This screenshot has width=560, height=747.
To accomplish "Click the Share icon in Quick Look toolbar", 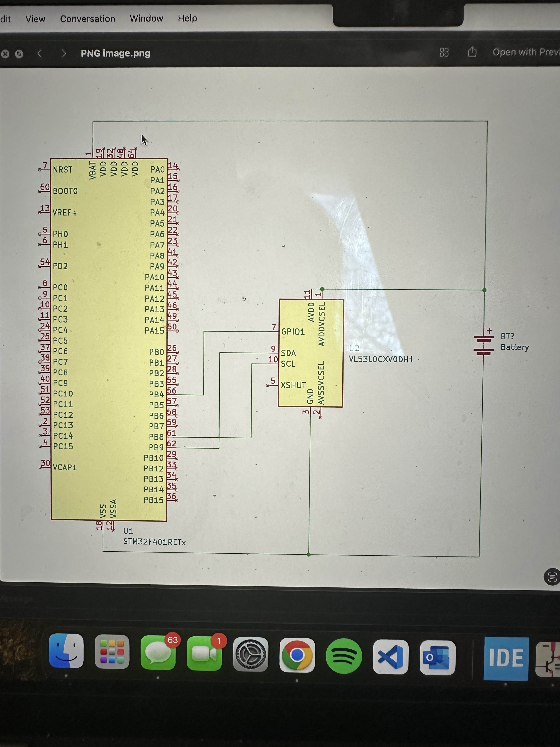I will tap(472, 52).
